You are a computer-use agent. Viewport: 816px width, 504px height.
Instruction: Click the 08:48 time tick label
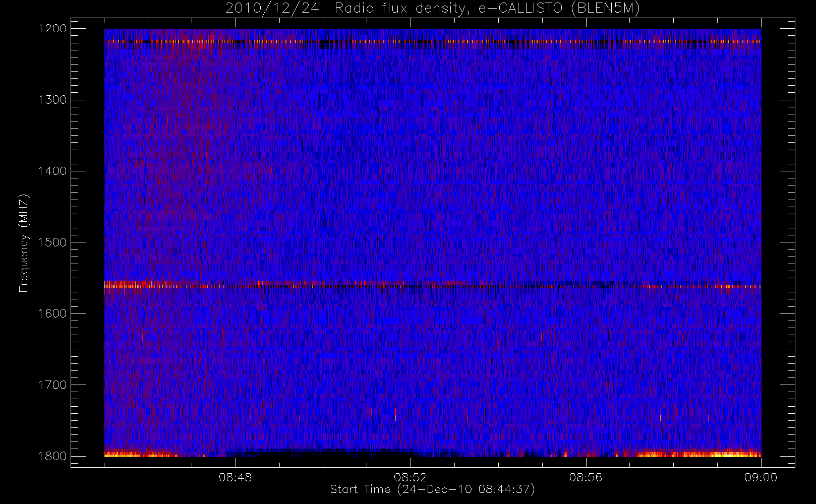(x=235, y=477)
